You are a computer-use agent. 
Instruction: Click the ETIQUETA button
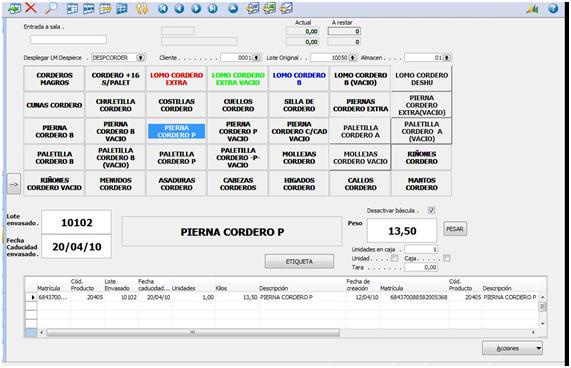click(x=299, y=262)
